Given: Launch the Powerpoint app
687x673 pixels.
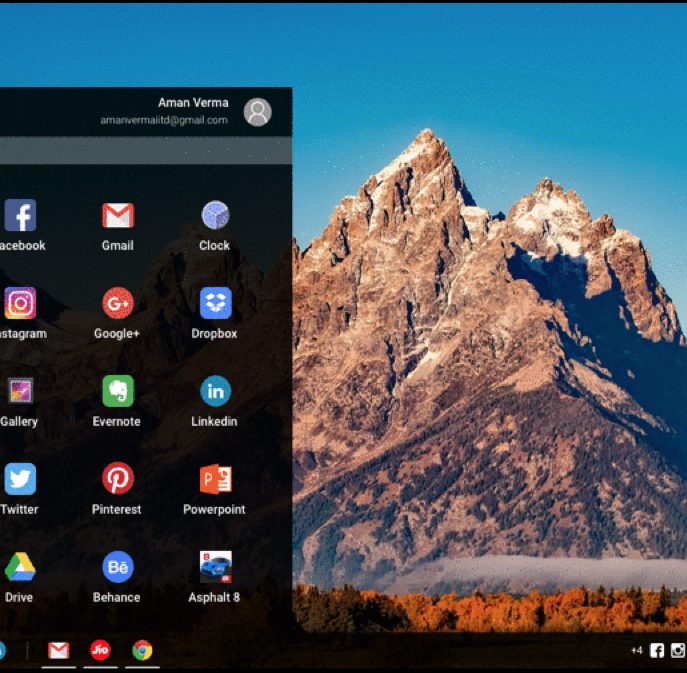Looking at the screenshot, I should (215, 479).
